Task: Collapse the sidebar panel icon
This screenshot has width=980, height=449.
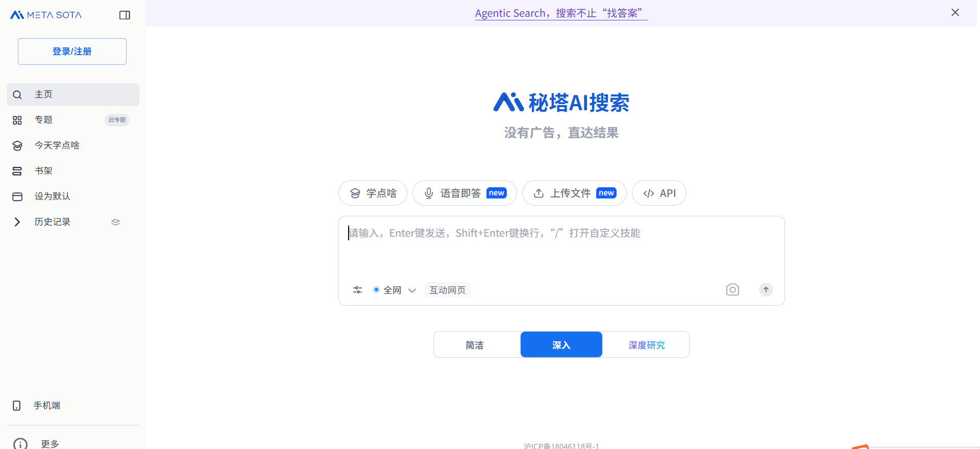Action: [125, 15]
